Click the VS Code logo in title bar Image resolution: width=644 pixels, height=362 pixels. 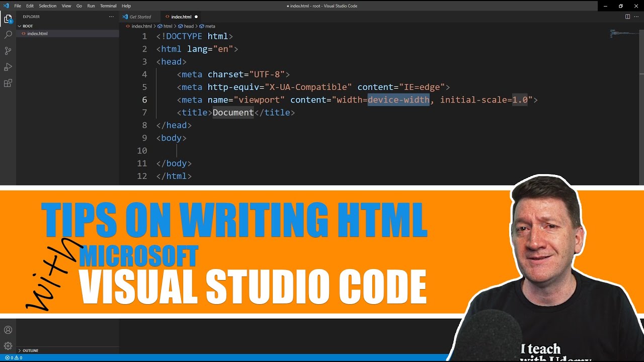click(6, 6)
